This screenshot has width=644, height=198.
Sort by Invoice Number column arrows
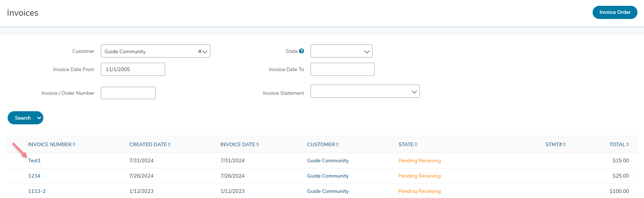(74, 144)
